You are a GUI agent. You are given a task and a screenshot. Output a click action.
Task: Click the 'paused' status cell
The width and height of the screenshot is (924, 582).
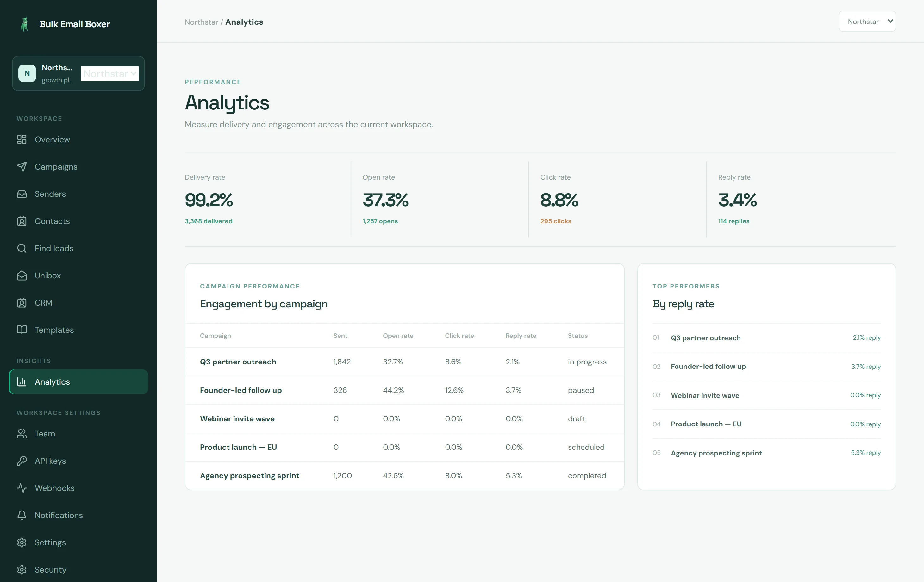tap(581, 391)
